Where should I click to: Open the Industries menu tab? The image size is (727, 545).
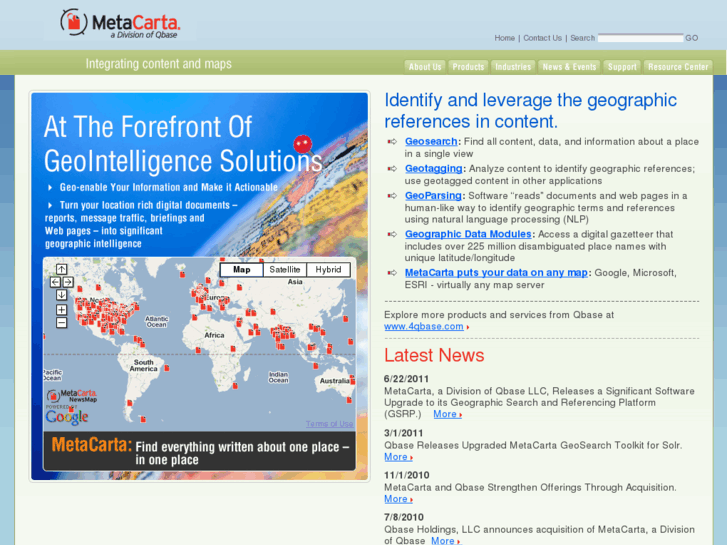[513, 67]
